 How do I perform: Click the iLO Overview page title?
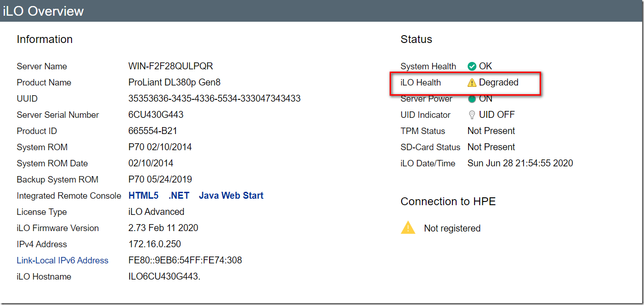point(43,11)
